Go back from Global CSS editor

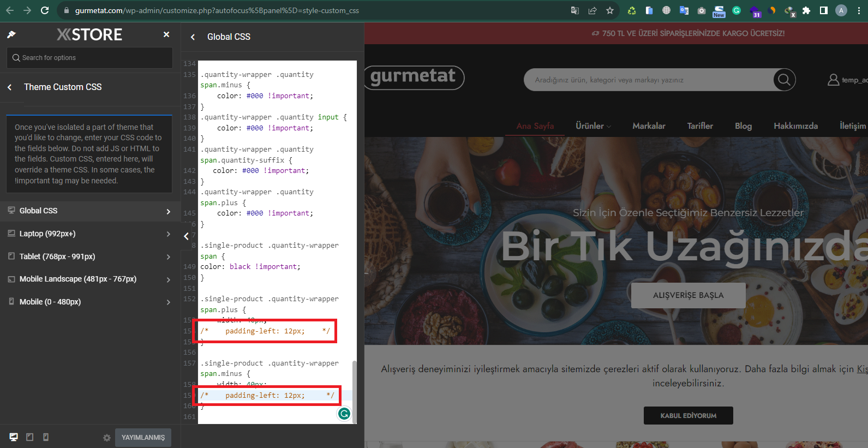coord(193,37)
